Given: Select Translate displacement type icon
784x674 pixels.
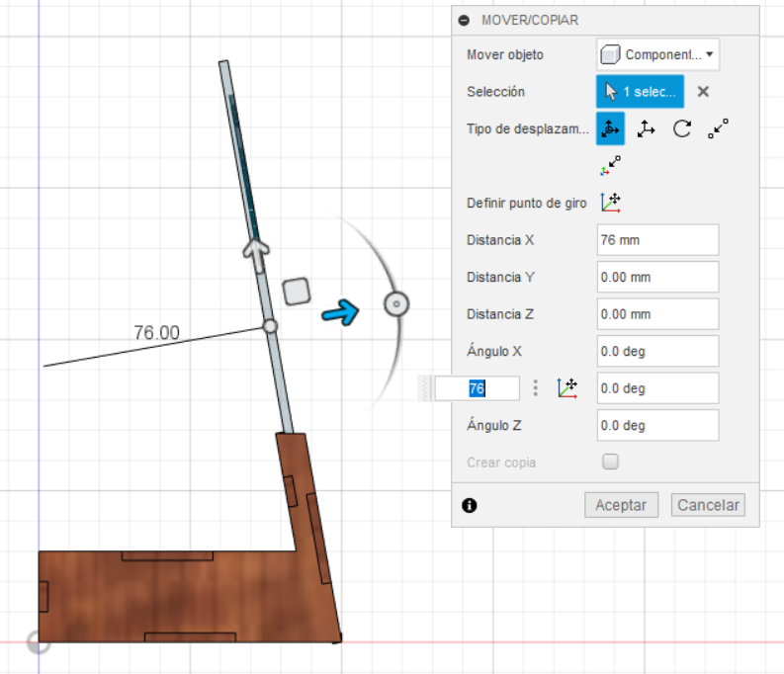Looking at the screenshot, I should [x=646, y=128].
